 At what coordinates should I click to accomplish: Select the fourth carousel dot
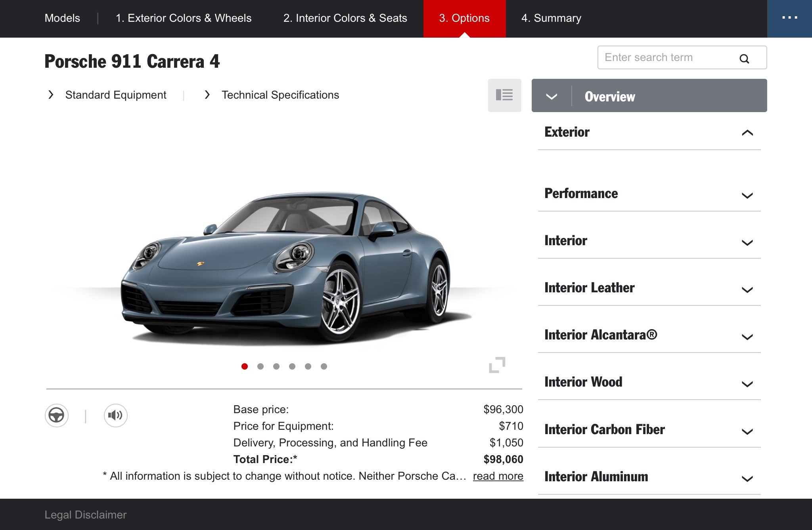[x=292, y=366]
